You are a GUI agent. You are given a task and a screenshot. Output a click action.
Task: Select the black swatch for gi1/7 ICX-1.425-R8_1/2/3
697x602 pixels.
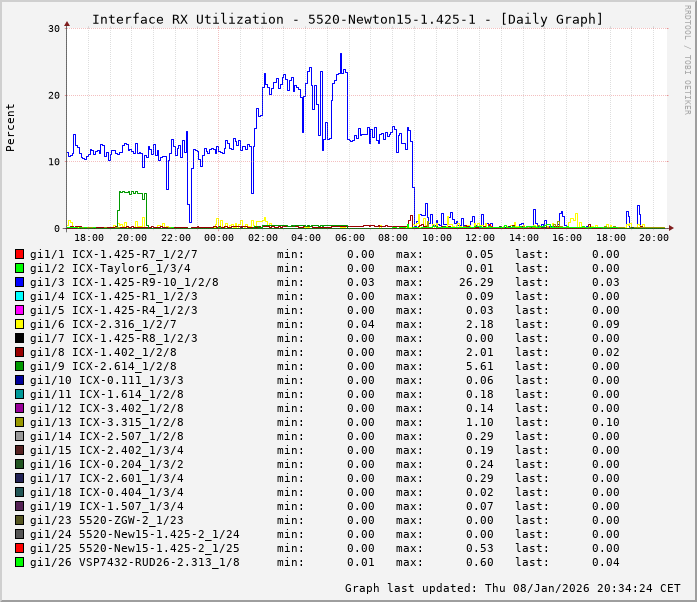[19, 338]
